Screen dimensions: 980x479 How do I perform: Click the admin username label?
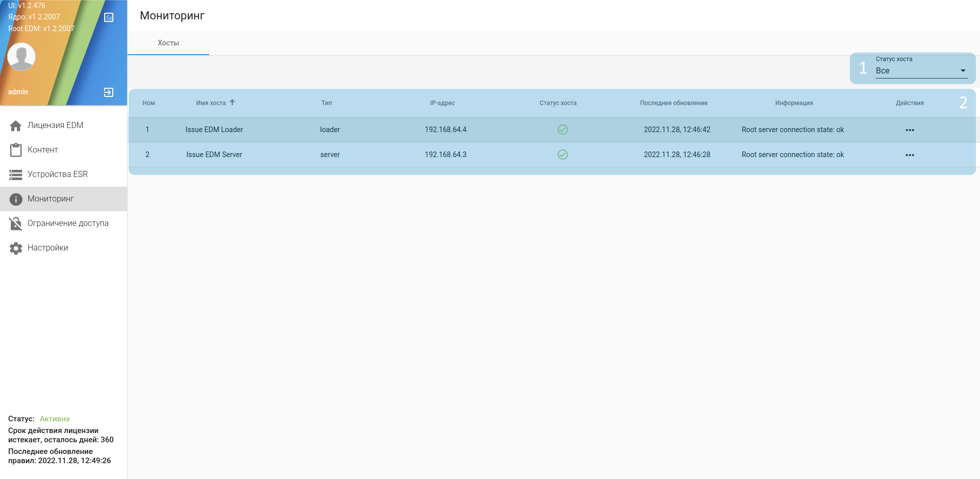pos(18,92)
